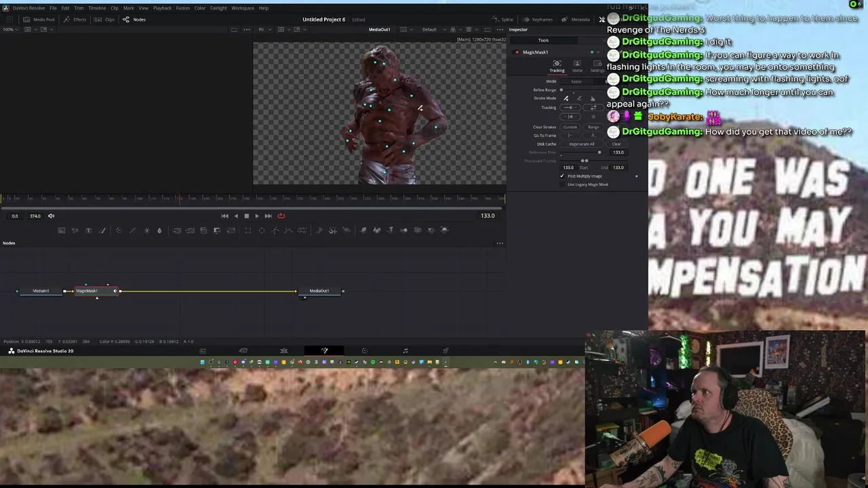The width and height of the screenshot is (868, 488).
Task: Play the clip in reverse
Action: point(236,216)
